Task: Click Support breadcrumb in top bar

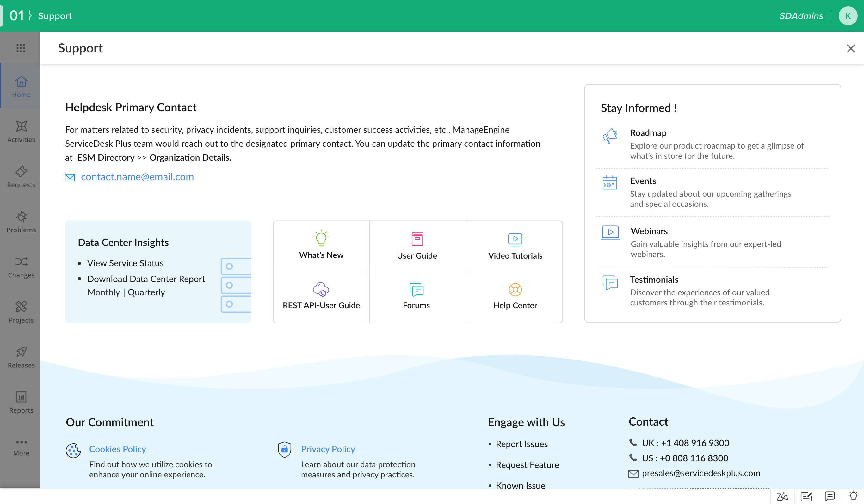Action: tap(54, 16)
